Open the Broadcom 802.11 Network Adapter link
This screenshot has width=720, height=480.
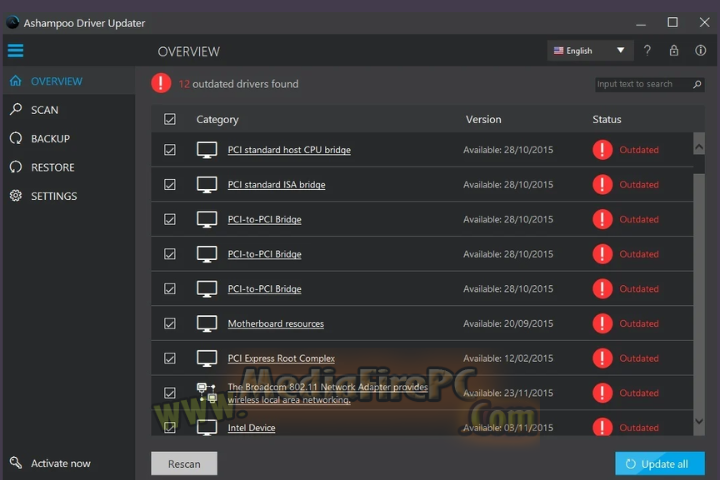(328, 393)
